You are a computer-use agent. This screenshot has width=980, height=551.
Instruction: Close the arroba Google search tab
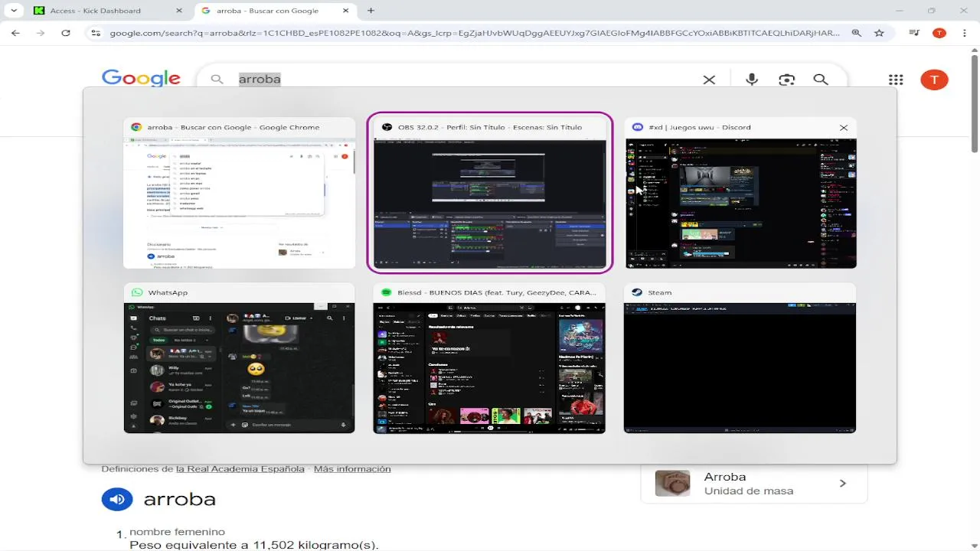pyautogui.click(x=346, y=11)
